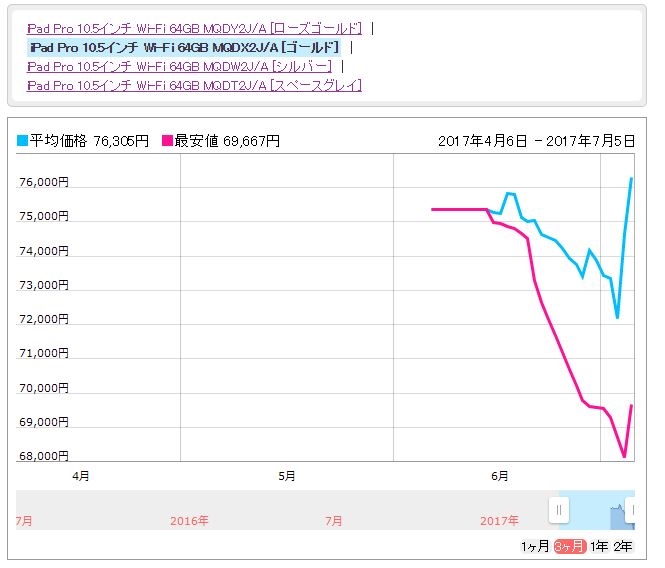Open the シルバー iPad Pro link

click(179, 66)
